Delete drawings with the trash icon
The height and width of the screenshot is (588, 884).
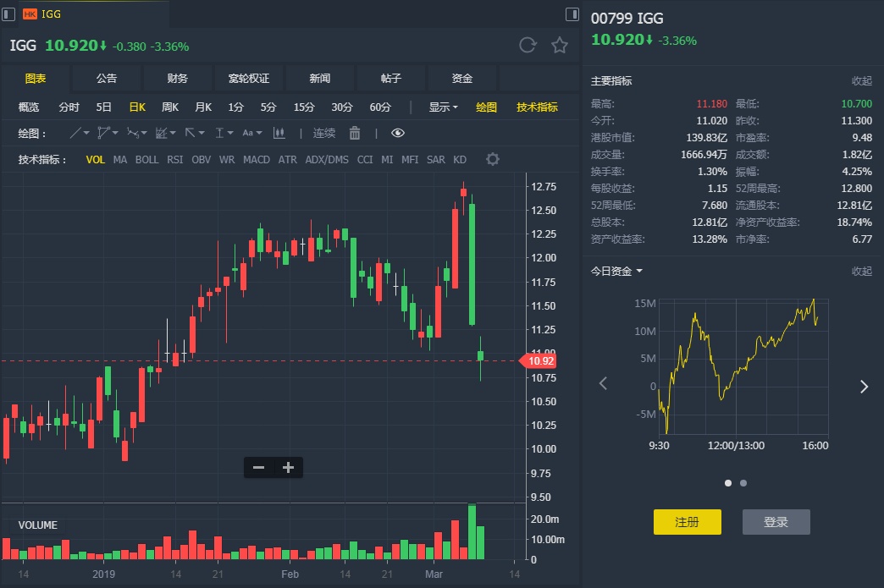click(x=355, y=133)
